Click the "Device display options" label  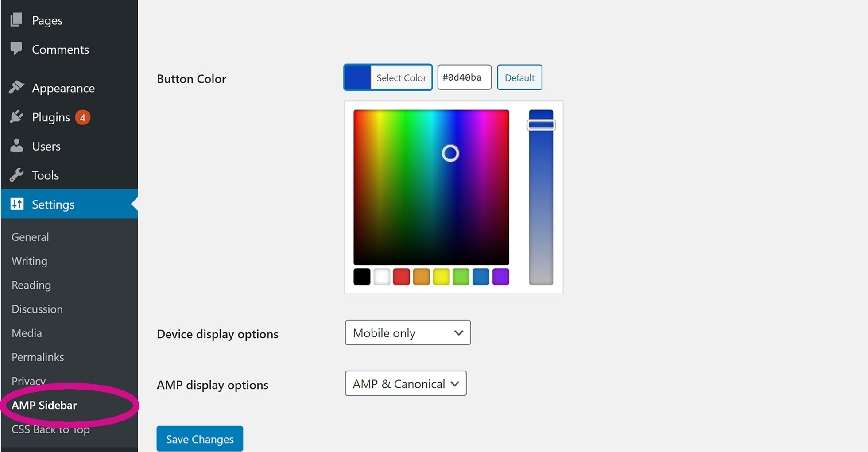point(217,334)
